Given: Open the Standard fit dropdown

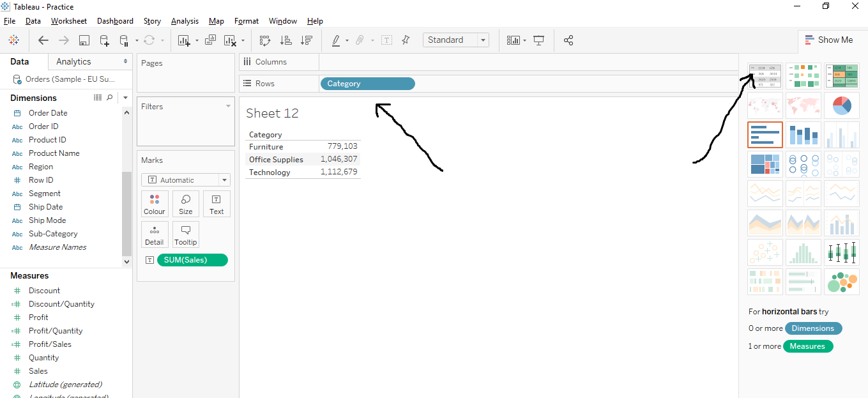Looking at the screenshot, I should 483,40.
